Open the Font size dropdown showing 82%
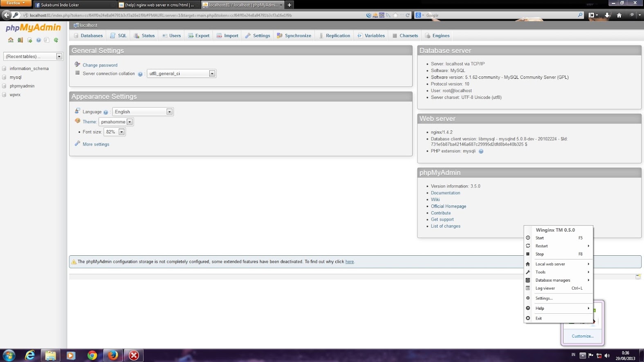Image resolution: width=644 pixels, height=362 pixels. tap(114, 132)
